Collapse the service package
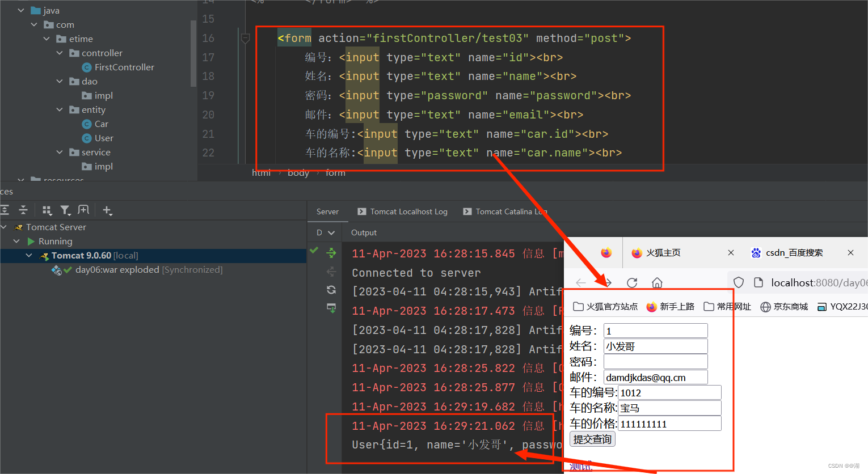This screenshot has width=868, height=474. (x=60, y=152)
